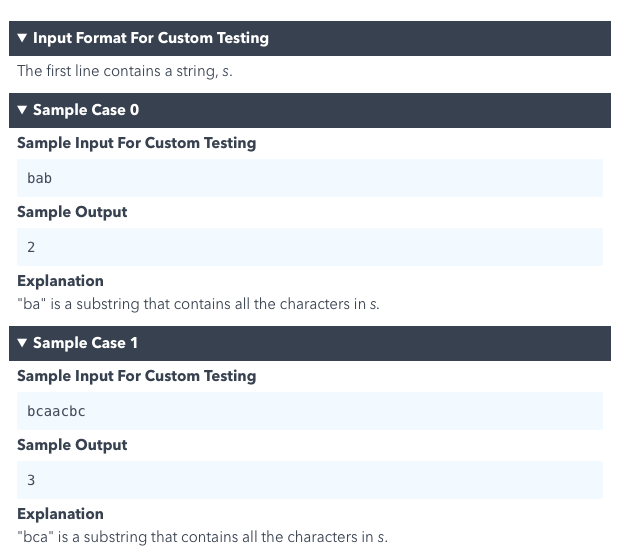The width and height of the screenshot is (625, 553).
Task: Click the Sample Case 1 header title
Action: [85, 343]
